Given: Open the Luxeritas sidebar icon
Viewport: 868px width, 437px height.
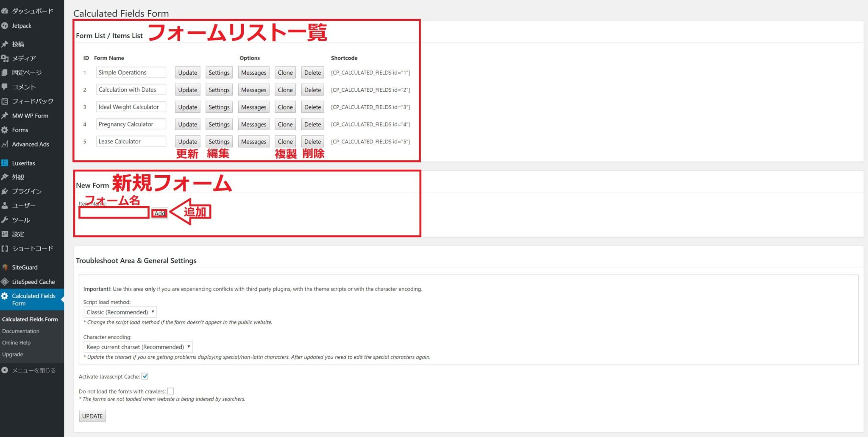Looking at the screenshot, I should [5, 163].
